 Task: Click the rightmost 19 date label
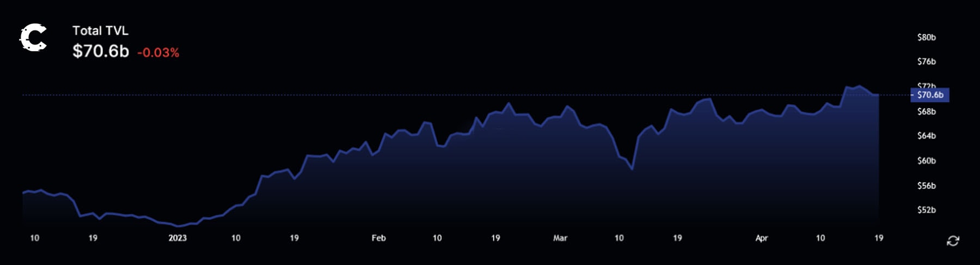(879, 238)
